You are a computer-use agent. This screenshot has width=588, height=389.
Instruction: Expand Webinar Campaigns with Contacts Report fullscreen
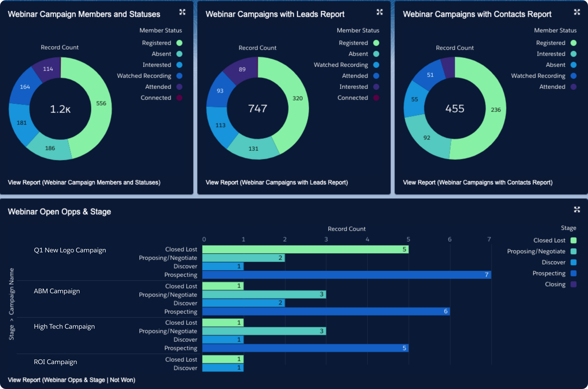[x=577, y=12]
